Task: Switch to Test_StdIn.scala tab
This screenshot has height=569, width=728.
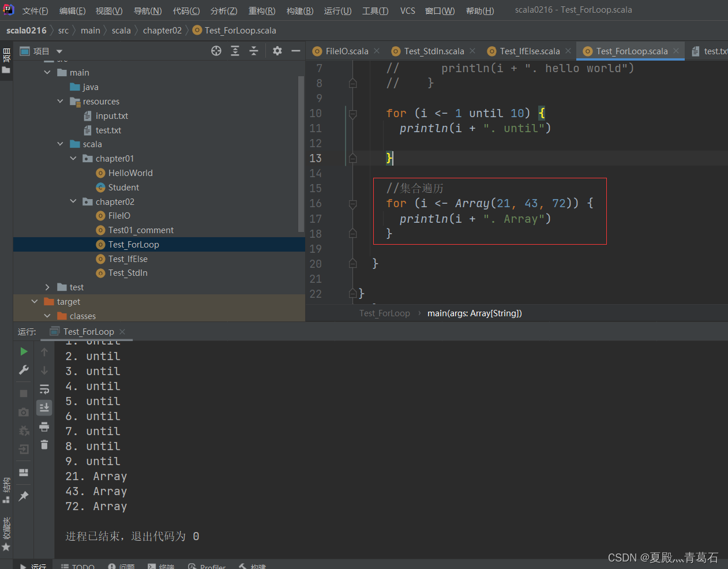Action: pos(434,51)
